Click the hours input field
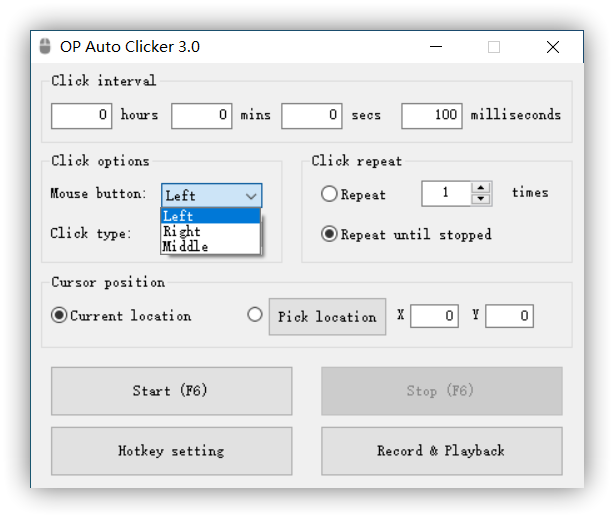Screen dimensions: 614x518 82,116
